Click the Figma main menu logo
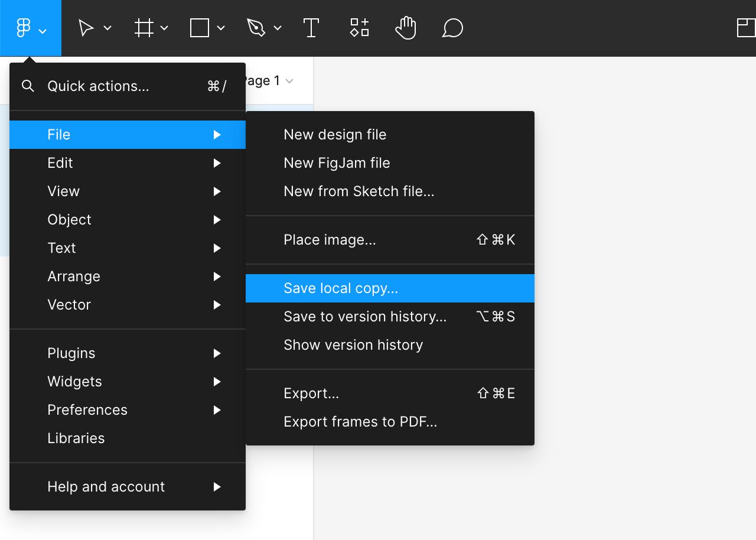Viewport: 756px width, 540px height. coord(24,28)
